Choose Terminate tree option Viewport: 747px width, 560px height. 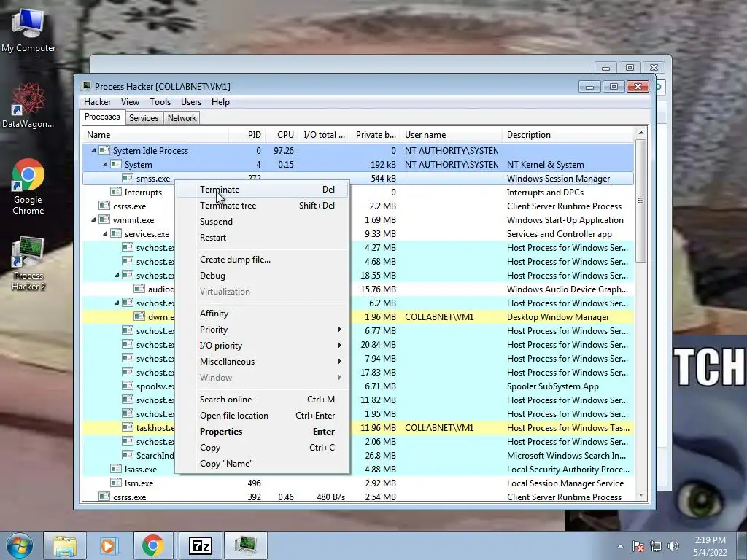point(263,205)
